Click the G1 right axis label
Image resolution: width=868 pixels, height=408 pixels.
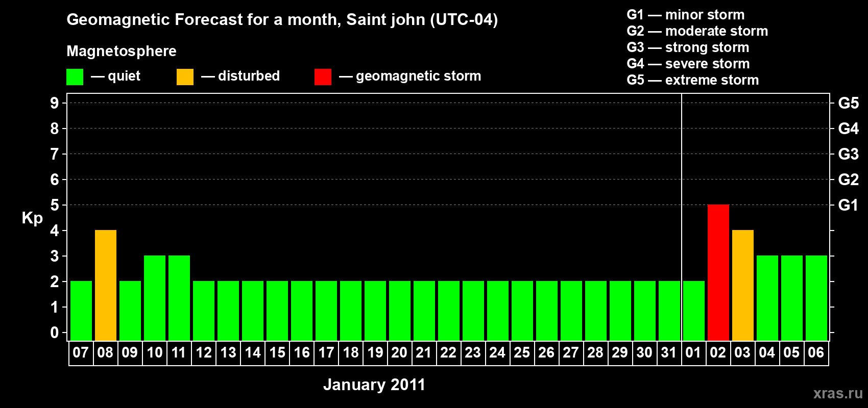point(848,205)
